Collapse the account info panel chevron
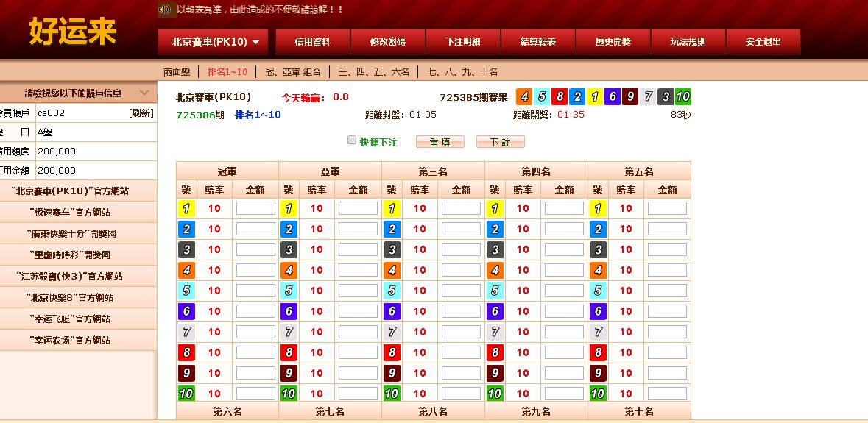 tap(144, 93)
